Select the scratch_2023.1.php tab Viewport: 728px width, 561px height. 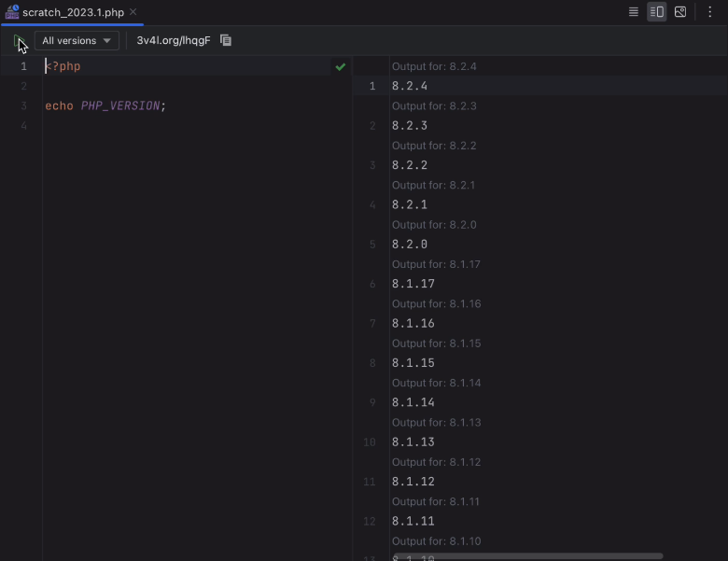click(x=73, y=12)
